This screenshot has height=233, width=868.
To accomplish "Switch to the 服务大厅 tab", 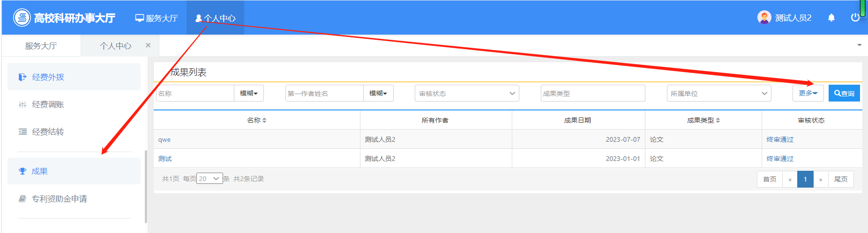I will (x=41, y=46).
